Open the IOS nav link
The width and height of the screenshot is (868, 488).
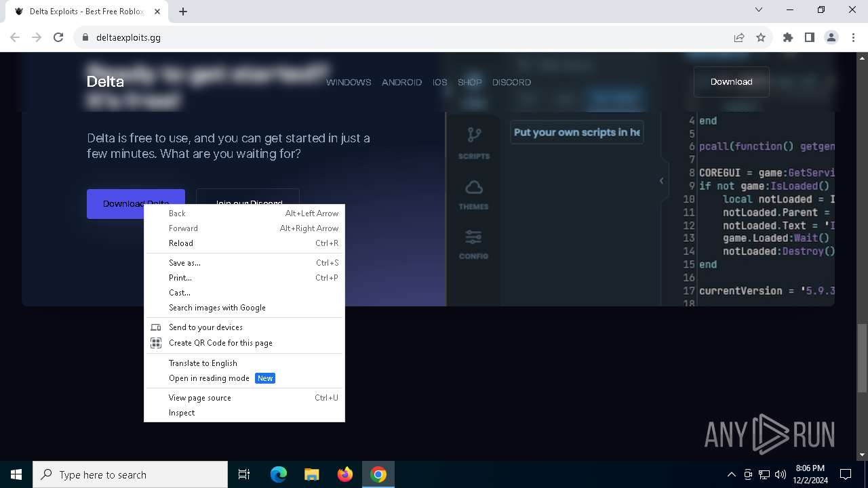(440, 82)
